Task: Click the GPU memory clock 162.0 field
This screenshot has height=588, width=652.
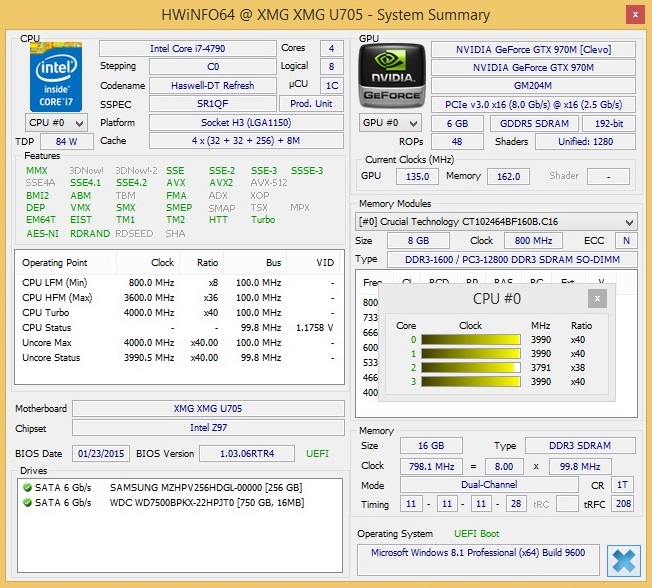Action: 508,176
